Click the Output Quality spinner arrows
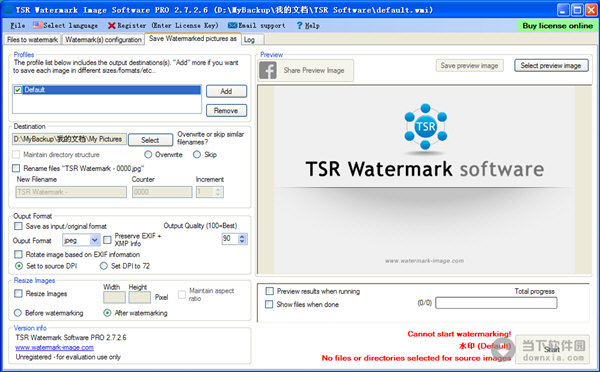 (x=242, y=239)
